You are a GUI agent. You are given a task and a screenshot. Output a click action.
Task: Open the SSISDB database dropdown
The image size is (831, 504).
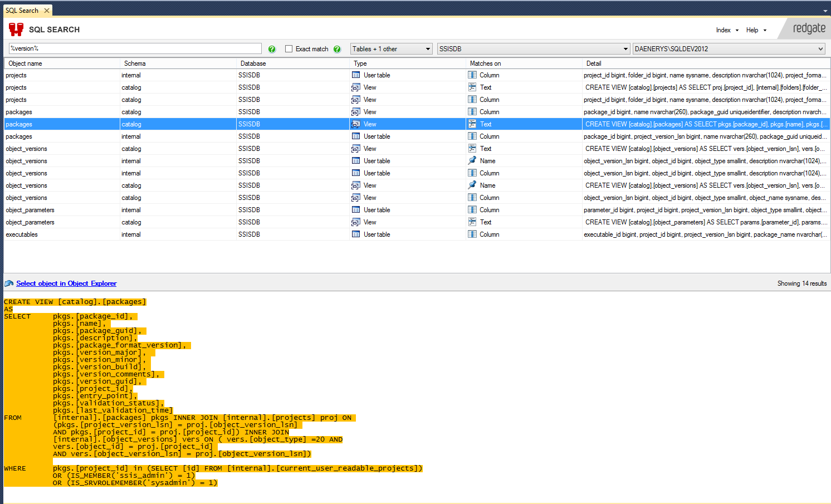coord(534,49)
